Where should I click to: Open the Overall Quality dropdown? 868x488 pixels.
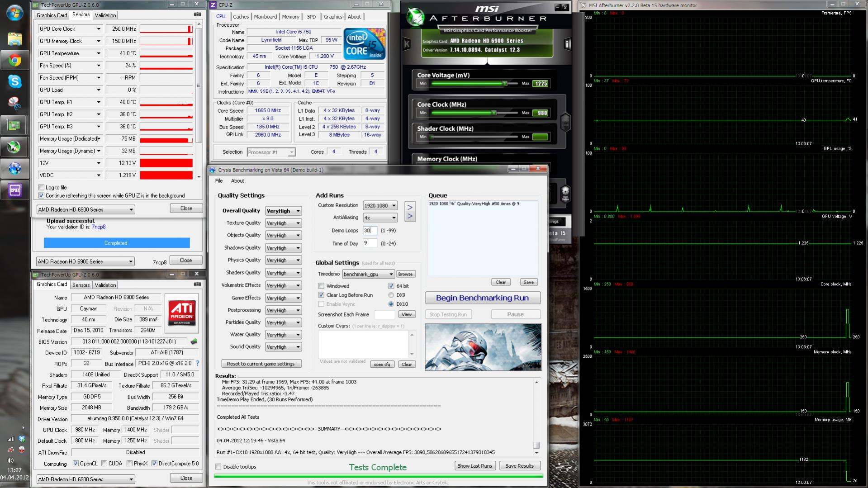click(x=283, y=211)
